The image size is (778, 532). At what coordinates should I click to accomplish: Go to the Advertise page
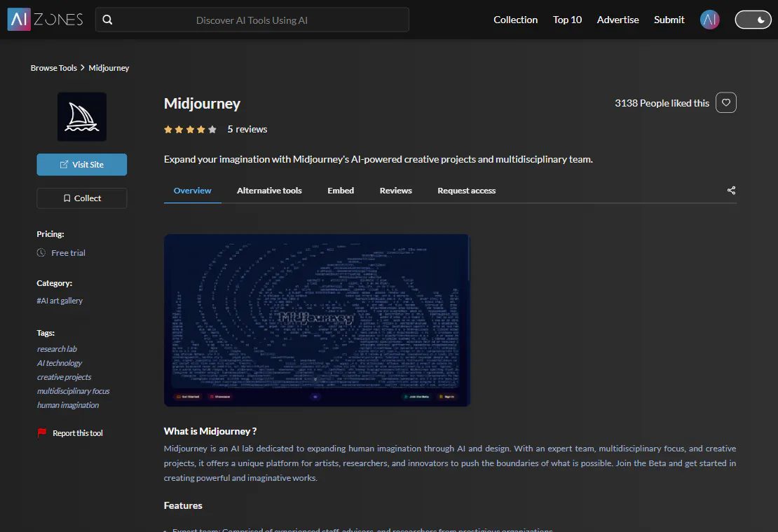click(x=617, y=20)
